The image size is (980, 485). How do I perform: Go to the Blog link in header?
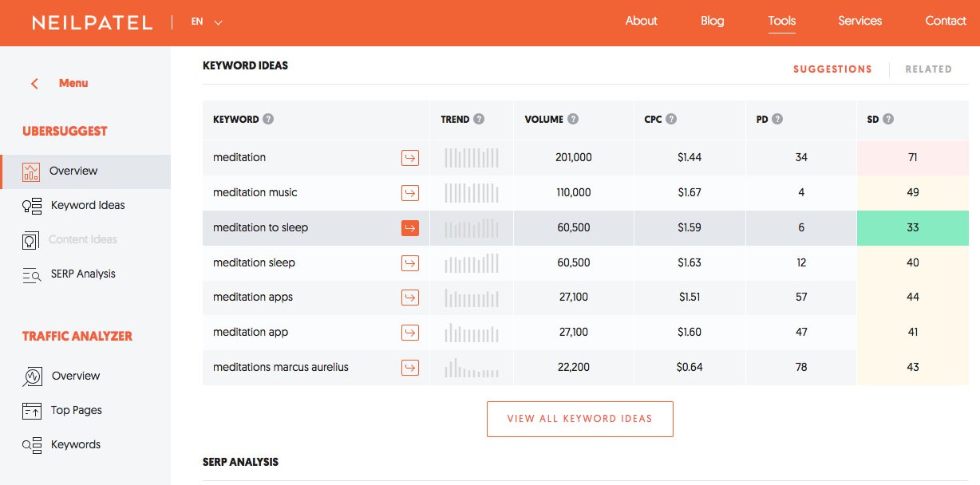(x=712, y=22)
